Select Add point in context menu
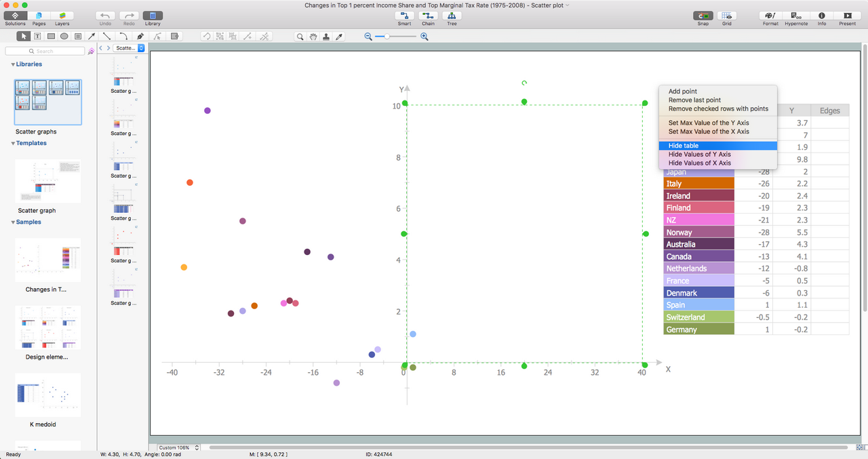Viewport: 868px width, 459px height. tap(682, 92)
